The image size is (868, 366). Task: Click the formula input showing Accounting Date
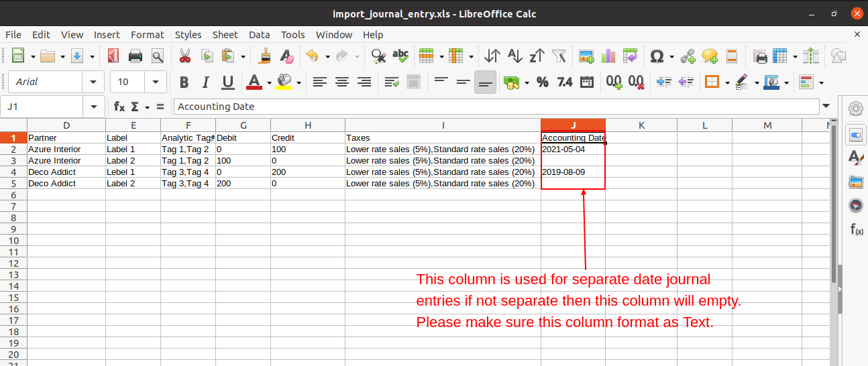[496, 106]
